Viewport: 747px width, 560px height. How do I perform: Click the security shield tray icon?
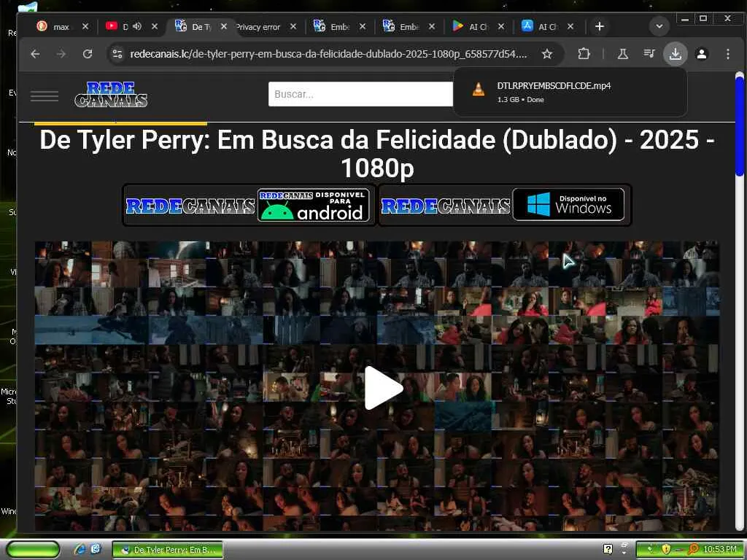666,550
